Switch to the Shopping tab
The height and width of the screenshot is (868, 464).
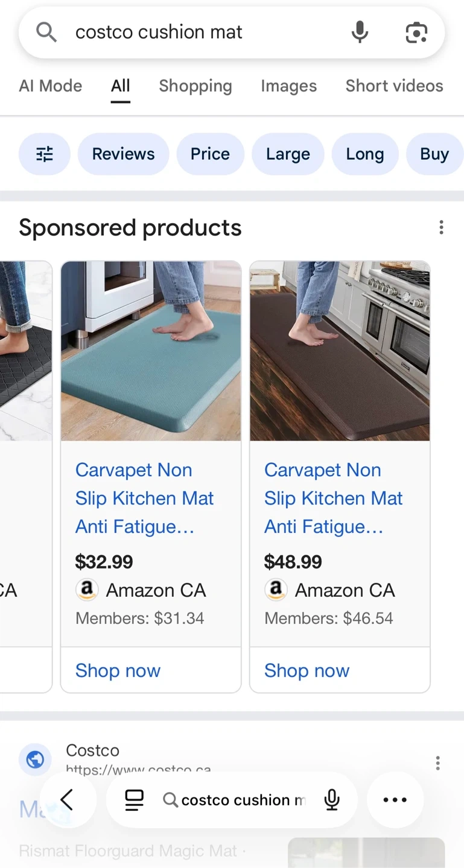coord(195,86)
